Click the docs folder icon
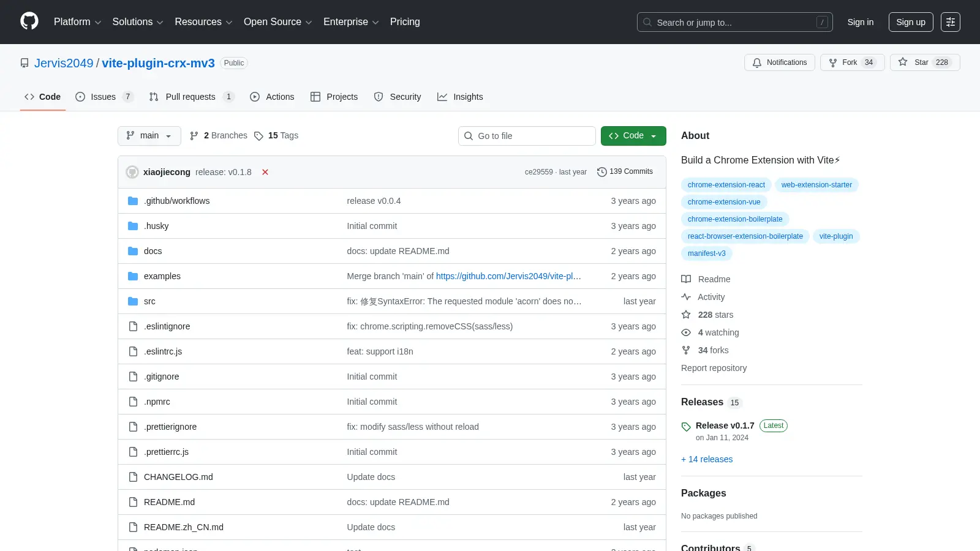Screen dimensions: 980x551 (133, 251)
